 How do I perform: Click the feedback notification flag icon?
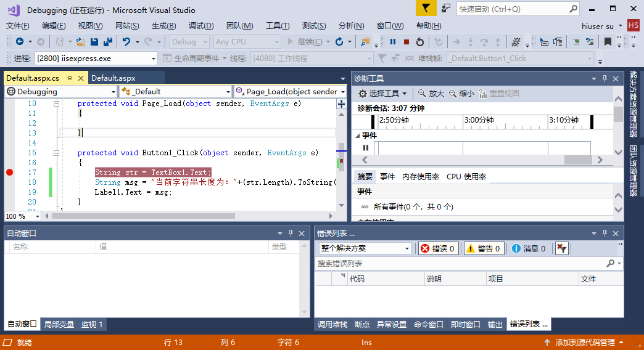click(425, 9)
